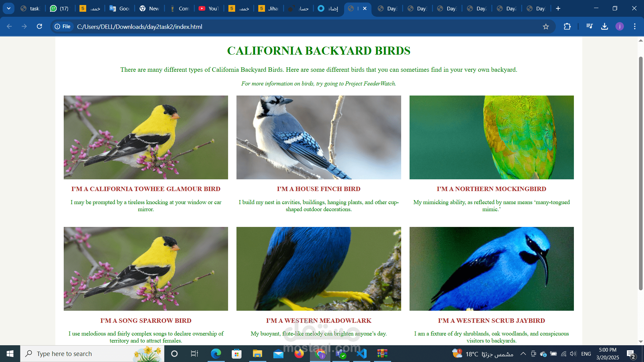Click the page vertical scrollbar thumb
Screen dimensions: 644x362
(641, 173)
